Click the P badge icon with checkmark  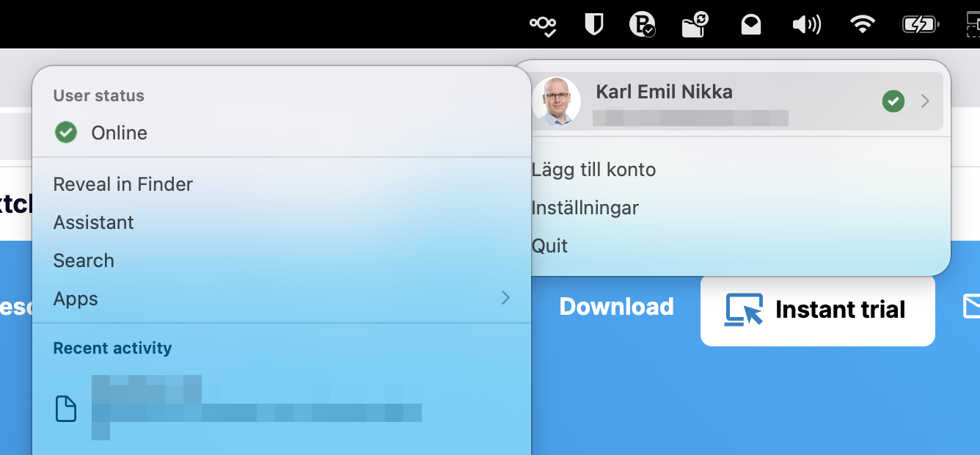(642, 25)
